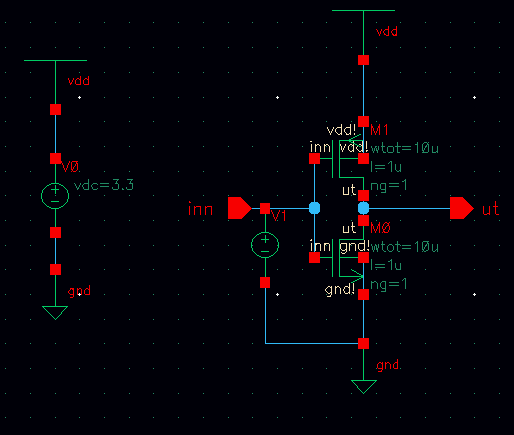Click the blue junction dot on inn wire
514x435 pixels.
pyautogui.click(x=314, y=208)
